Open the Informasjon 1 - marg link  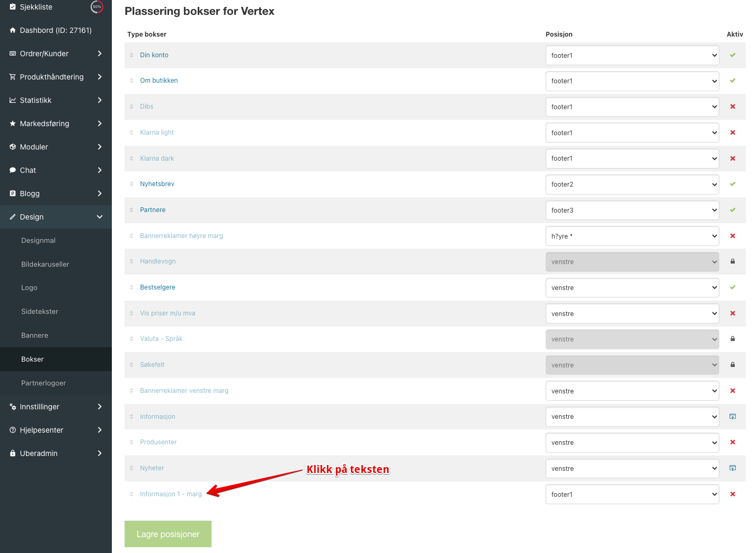tap(171, 494)
